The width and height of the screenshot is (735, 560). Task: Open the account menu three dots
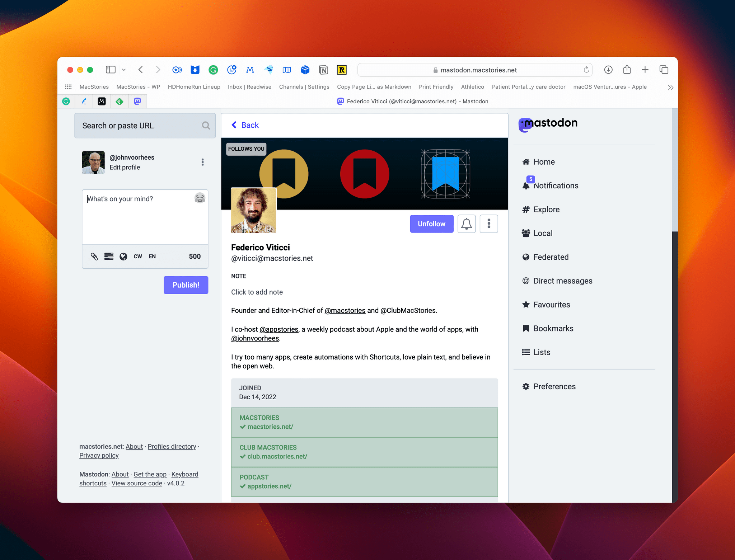(202, 162)
